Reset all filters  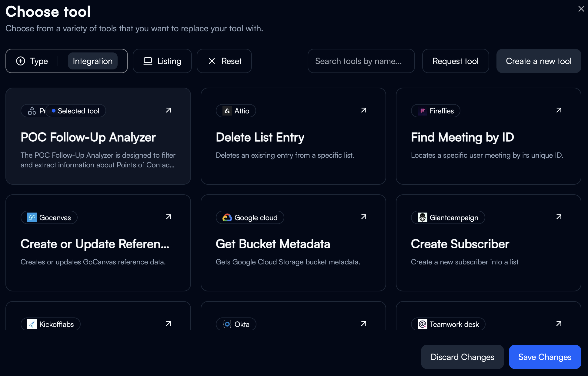pyautogui.click(x=224, y=61)
